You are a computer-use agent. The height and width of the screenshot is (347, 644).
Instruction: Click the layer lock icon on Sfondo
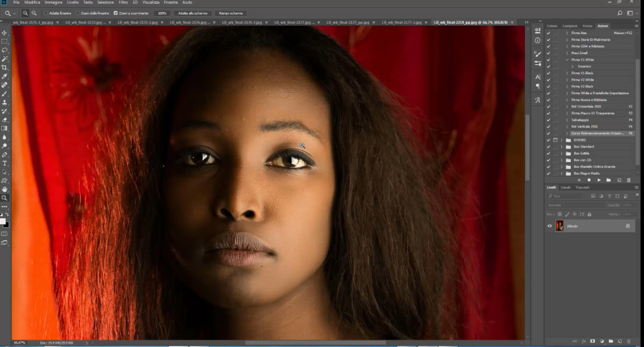pyautogui.click(x=627, y=226)
